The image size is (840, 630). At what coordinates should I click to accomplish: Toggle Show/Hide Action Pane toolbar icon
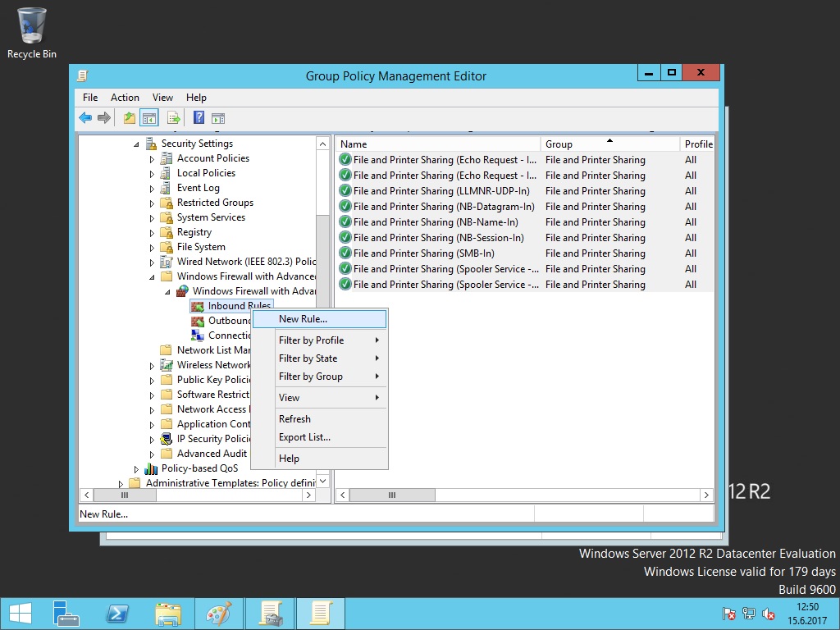218,118
